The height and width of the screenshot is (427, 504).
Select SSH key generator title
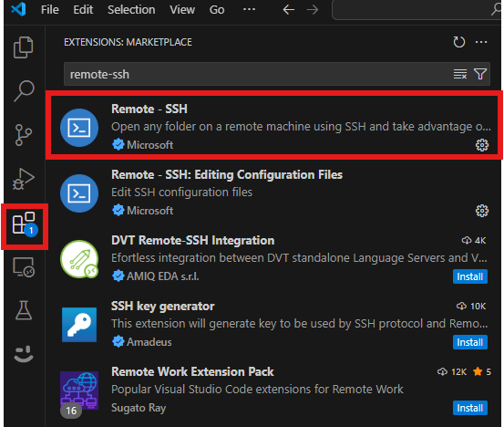pyautogui.click(x=162, y=306)
